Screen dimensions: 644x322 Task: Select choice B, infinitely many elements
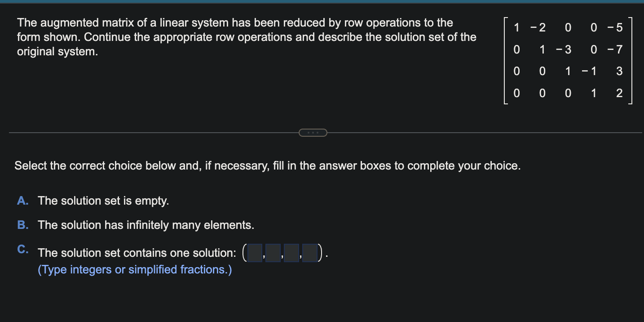(x=146, y=225)
